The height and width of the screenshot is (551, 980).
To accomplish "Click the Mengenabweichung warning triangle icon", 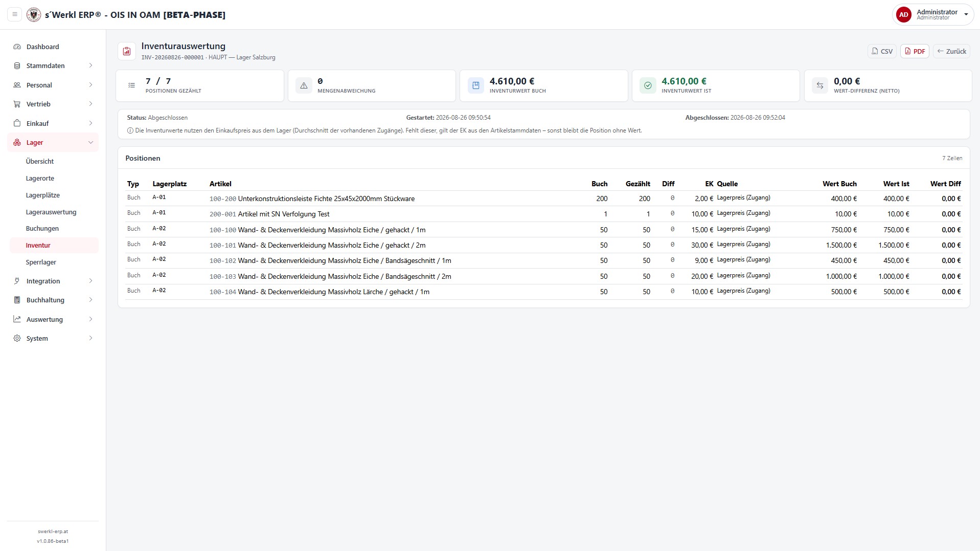I will [304, 85].
